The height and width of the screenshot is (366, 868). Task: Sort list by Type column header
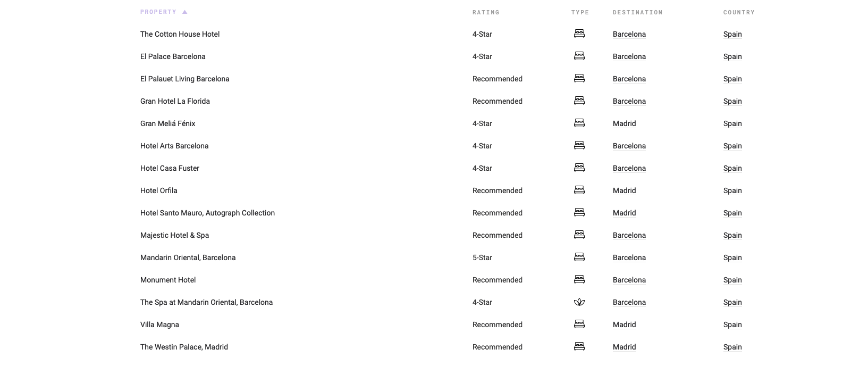point(580,12)
